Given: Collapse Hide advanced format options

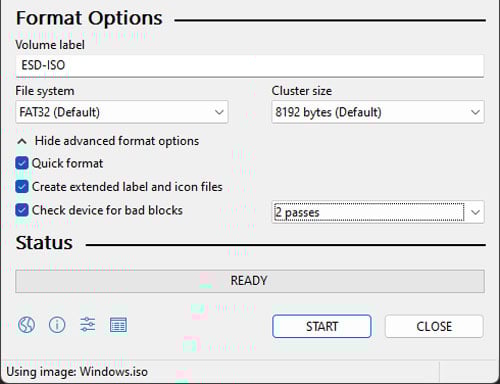Looking at the screenshot, I should (108, 141).
